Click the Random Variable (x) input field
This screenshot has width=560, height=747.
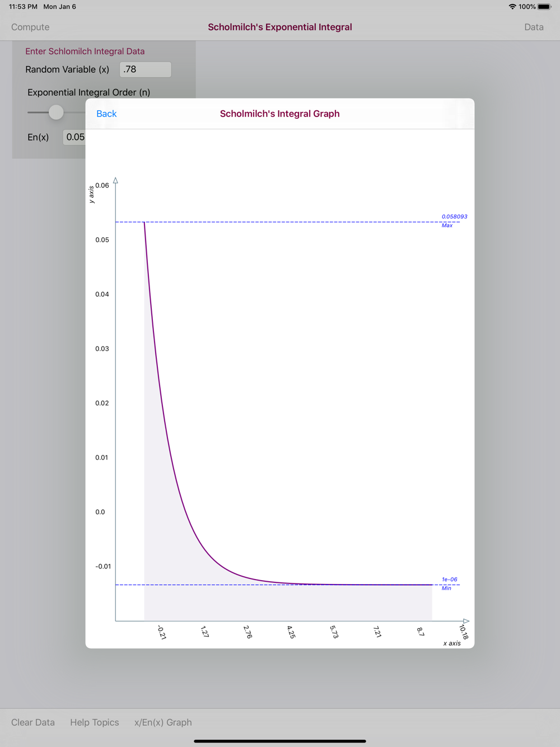146,69
